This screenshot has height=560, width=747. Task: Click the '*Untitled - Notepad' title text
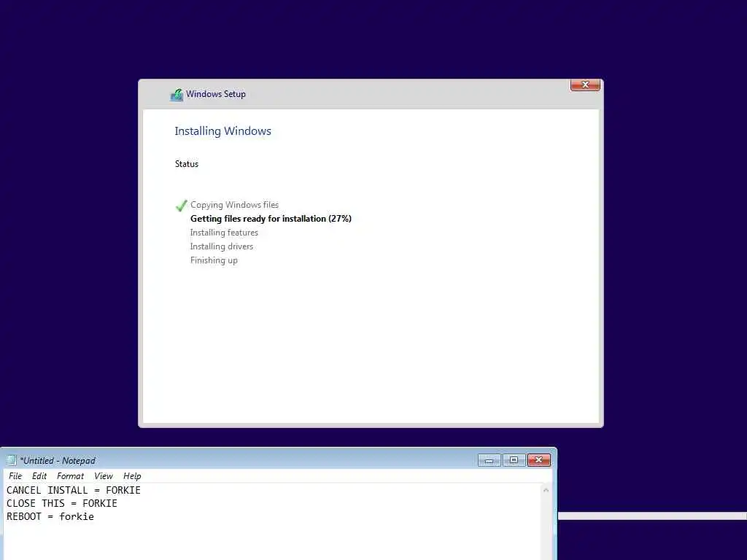coord(57,461)
